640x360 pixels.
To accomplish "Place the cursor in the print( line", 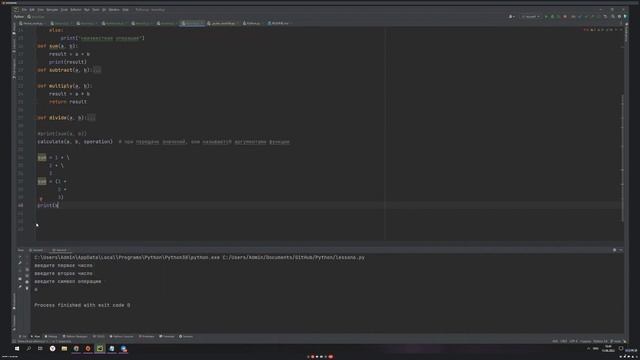I will [48, 205].
